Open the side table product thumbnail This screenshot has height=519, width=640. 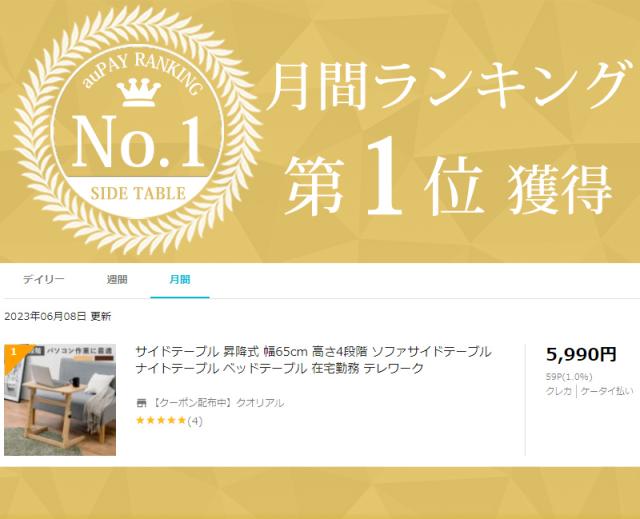click(x=60, y=400)
